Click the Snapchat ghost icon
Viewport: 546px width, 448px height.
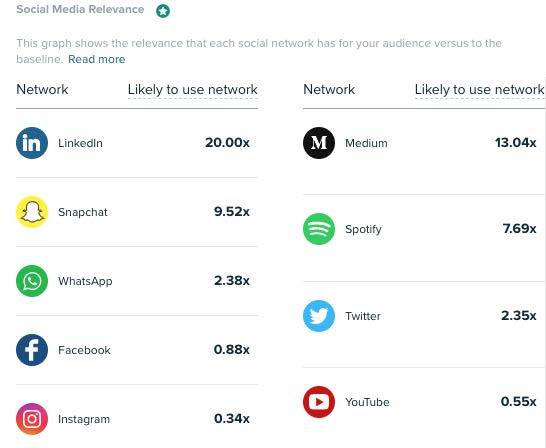point(32,212)
